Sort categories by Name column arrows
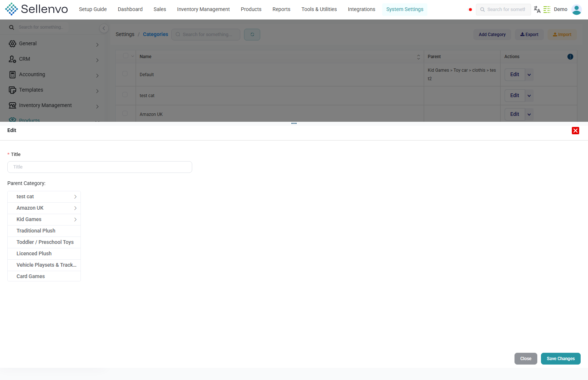This screenshot has height=380, width=588. 418,57
